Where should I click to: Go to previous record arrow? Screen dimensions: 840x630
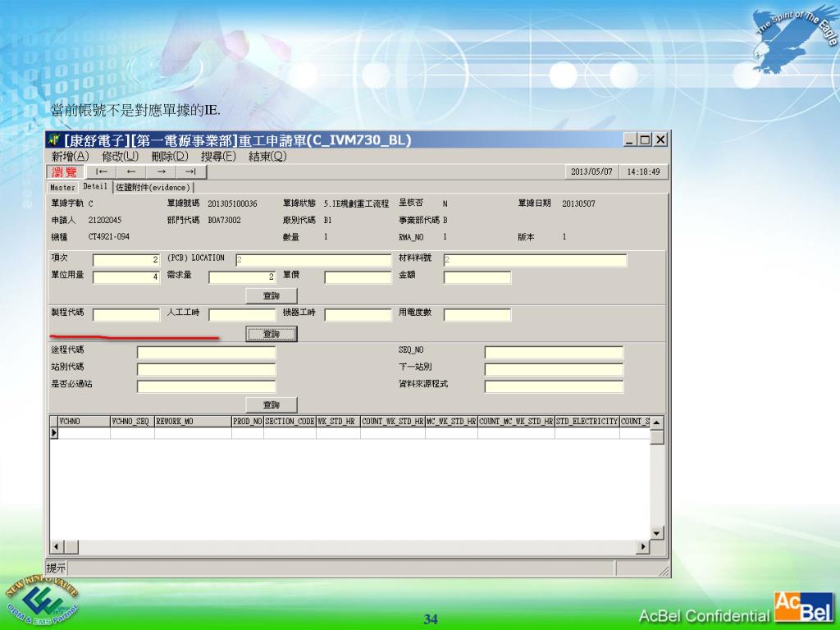pos(131,172)
